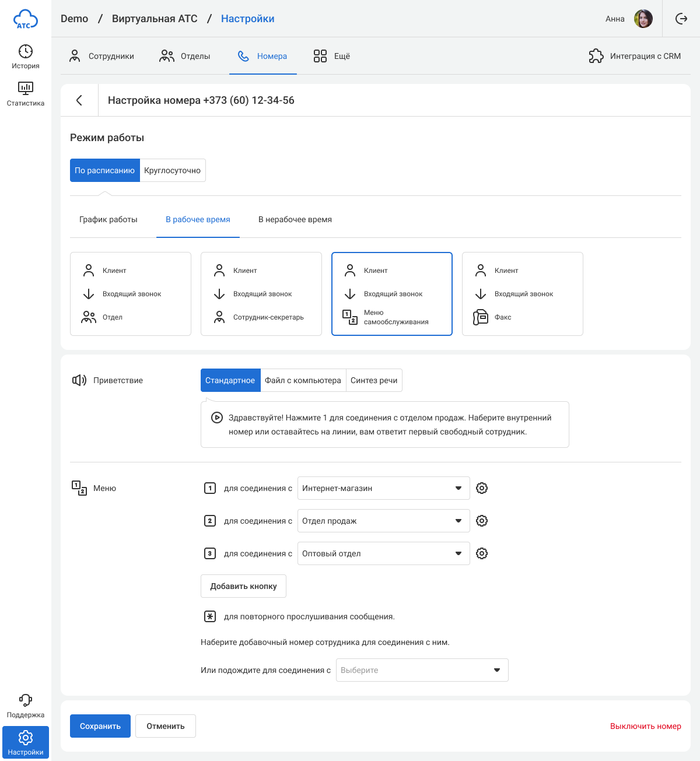
Task: Expand the Интернет-магазин dropdown
Action: pos(383,488)
